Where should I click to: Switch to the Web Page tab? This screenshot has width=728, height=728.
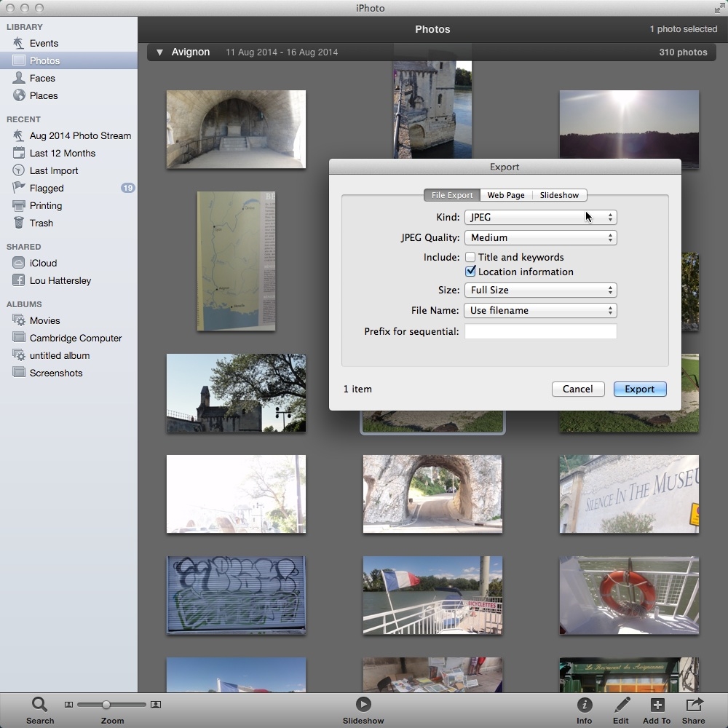click(506, 195)
